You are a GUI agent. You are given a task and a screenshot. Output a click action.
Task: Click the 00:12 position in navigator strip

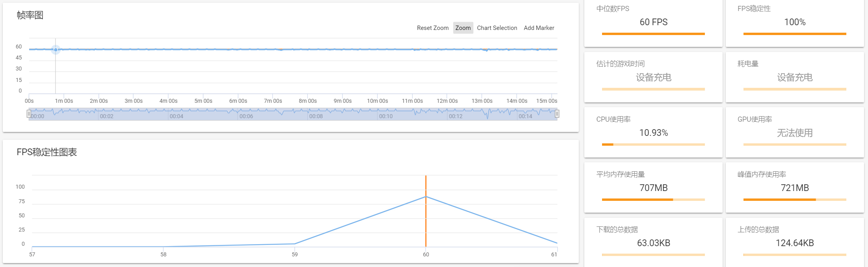pyautogui.click(x=455, y=116)
